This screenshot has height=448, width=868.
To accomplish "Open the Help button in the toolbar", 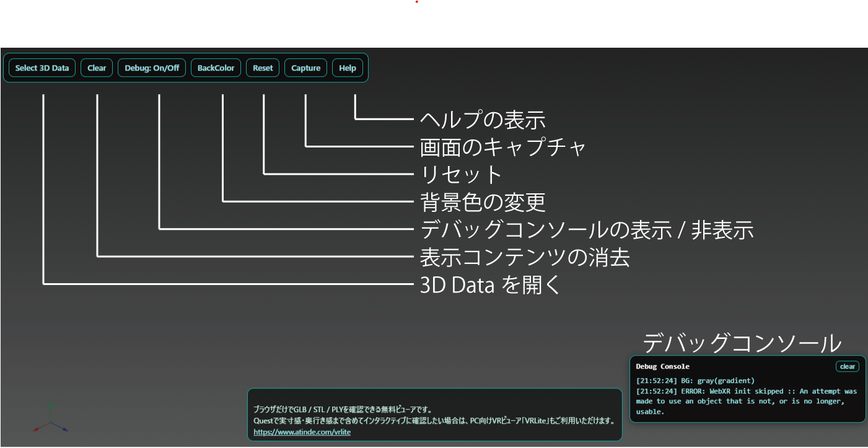I will click(348, 68).
